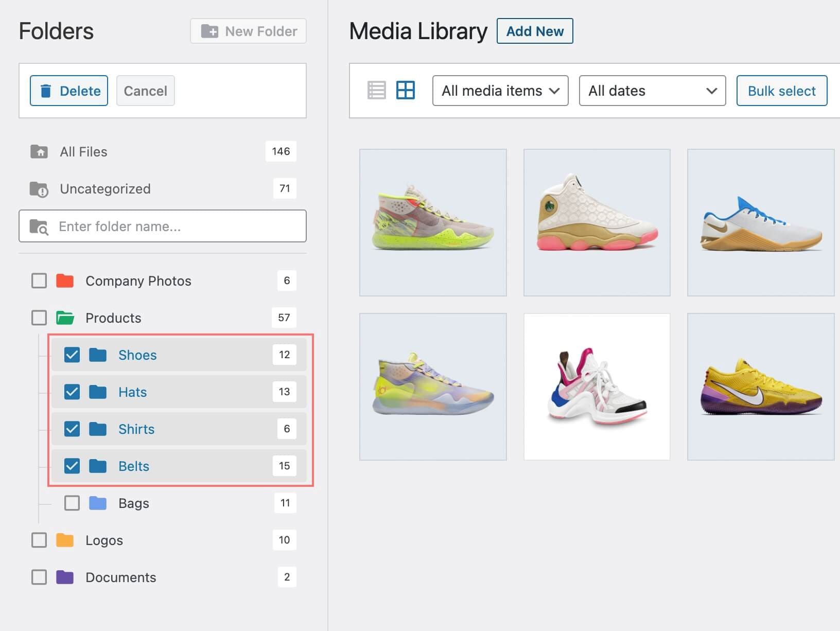Open the All dates dropdown
Image resolution: width=840 pixels, height=631 pixels.
click(x=652, y=91)
